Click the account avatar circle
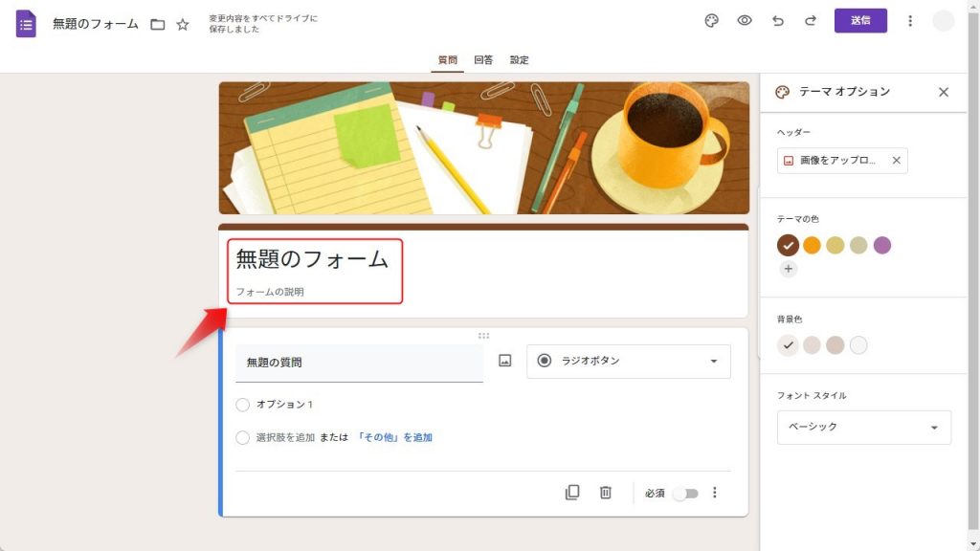This screenshot has width=980, height=551. pyautogui.click(x=943, y=21)
